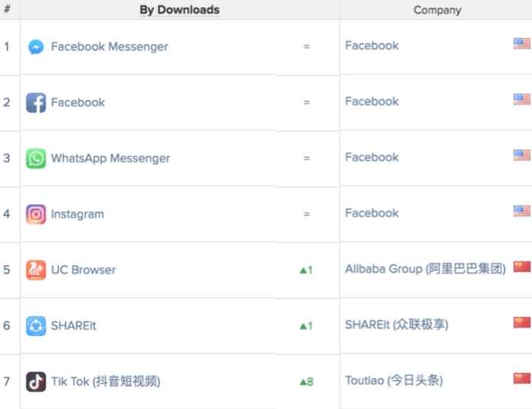The height and width of the screenshot is (409, 532).
Task: Click the Facebook app icon
Action: pos(36,103)
